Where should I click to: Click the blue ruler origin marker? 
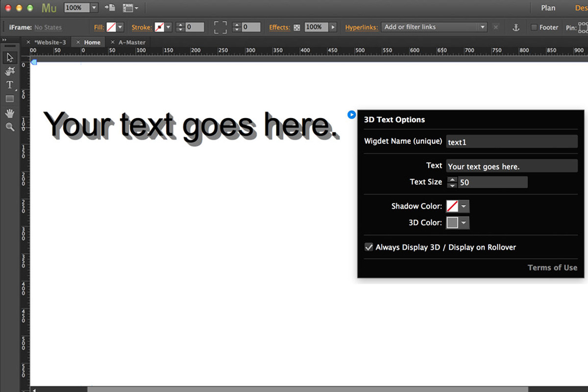coord(34,61)
